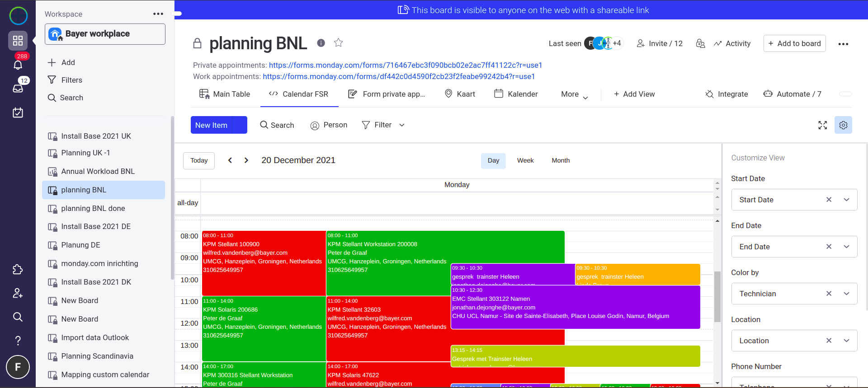Enter fullscreen view
Screen dimensions: 868x388
click(x=822, y=125)
